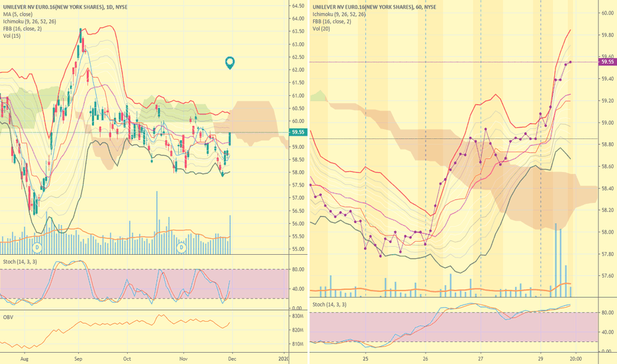Screen dimensions: 617x364
Task: Click the MA (5, close) indicator label
Action: [18, 14]
